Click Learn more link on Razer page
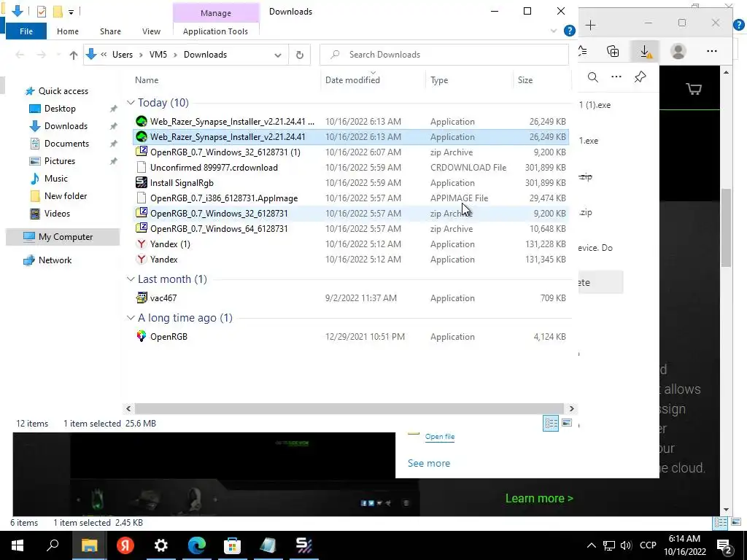747x560 pixels. click(539, 499)
